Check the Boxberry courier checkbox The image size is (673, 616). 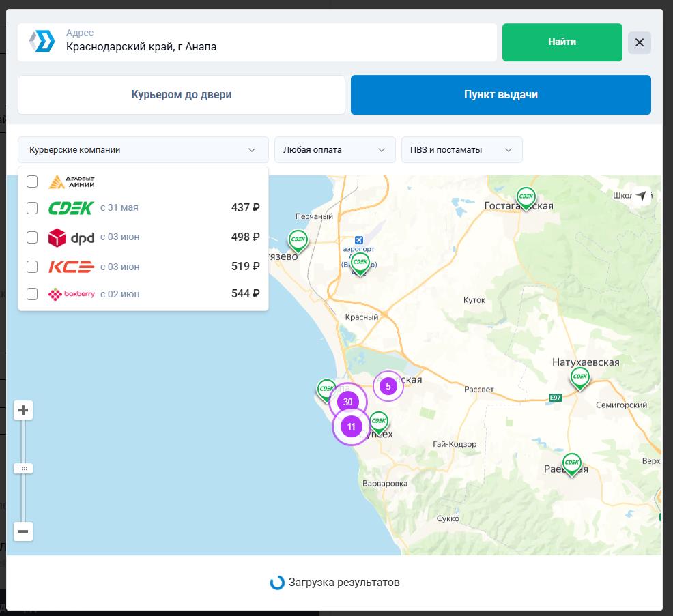tap(32, 294)
